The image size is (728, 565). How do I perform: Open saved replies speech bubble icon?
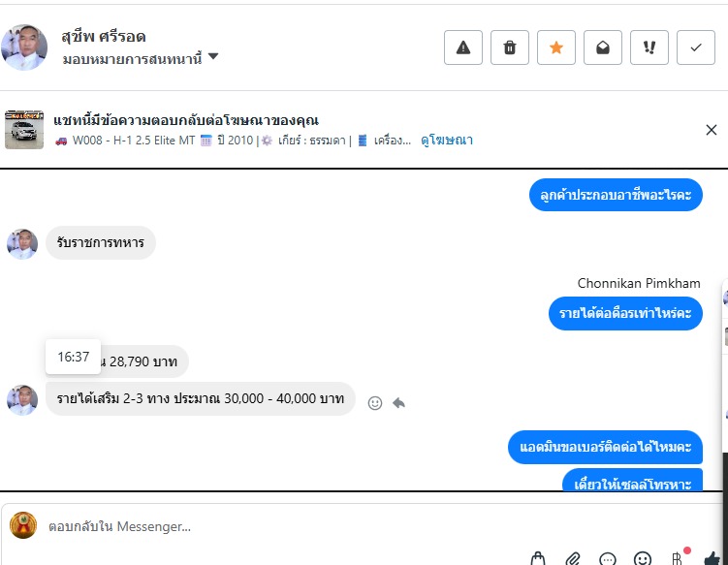pos(608,558)
